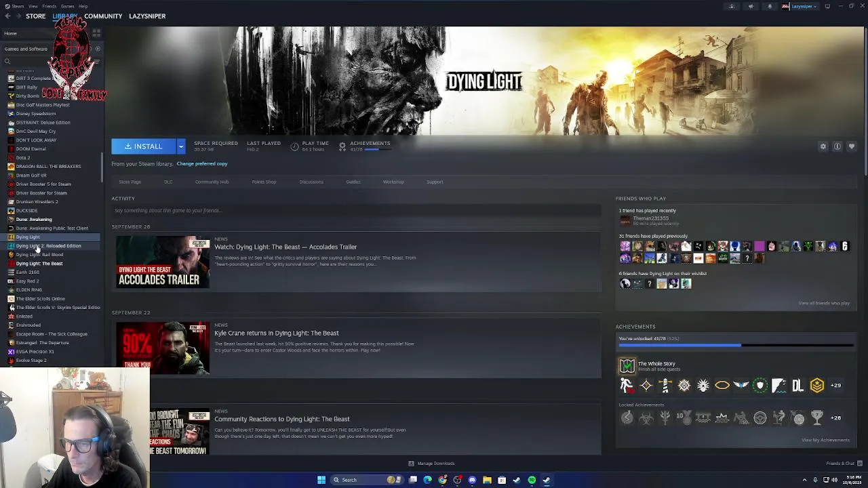Open the game settings gear icon
868x488 pixels.
point(823,146)
